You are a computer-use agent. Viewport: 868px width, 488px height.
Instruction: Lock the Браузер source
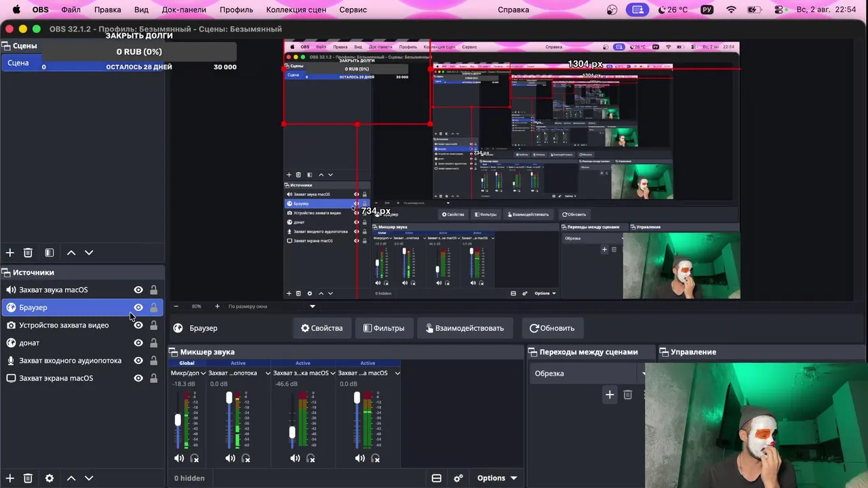[154, 308]
